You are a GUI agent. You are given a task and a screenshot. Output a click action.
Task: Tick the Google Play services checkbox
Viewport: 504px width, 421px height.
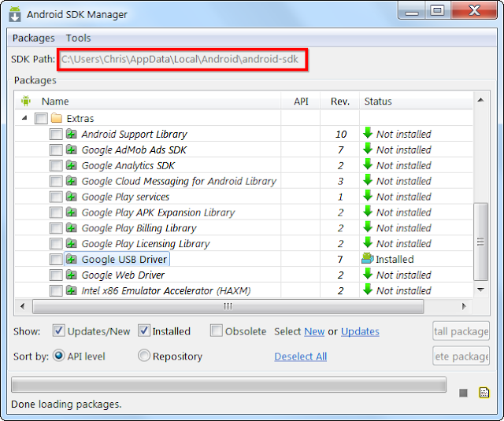click(x=56, y=197)
